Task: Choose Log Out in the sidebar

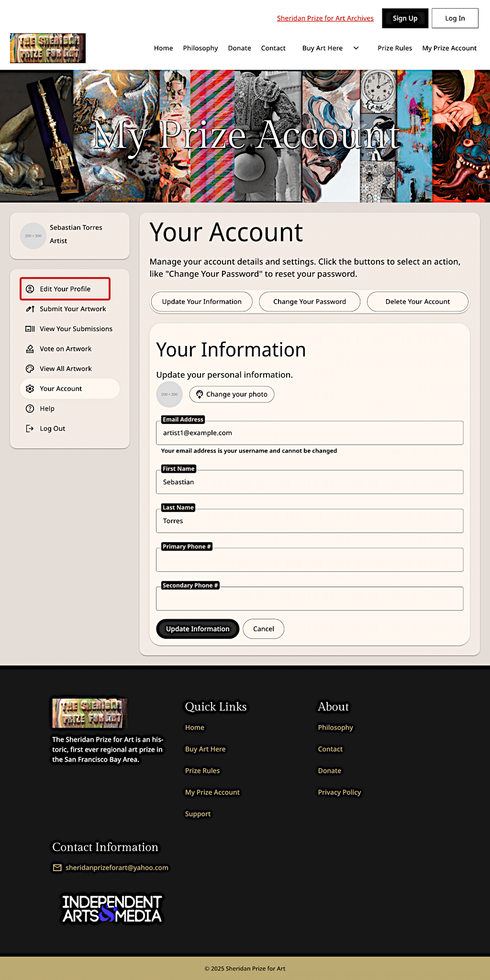Action: coord(70,429)
